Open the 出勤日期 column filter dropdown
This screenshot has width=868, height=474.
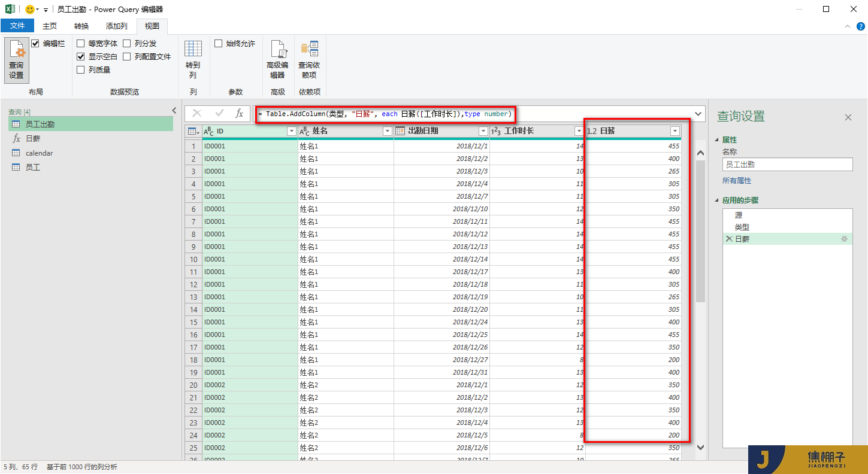(x=483, y=131)
